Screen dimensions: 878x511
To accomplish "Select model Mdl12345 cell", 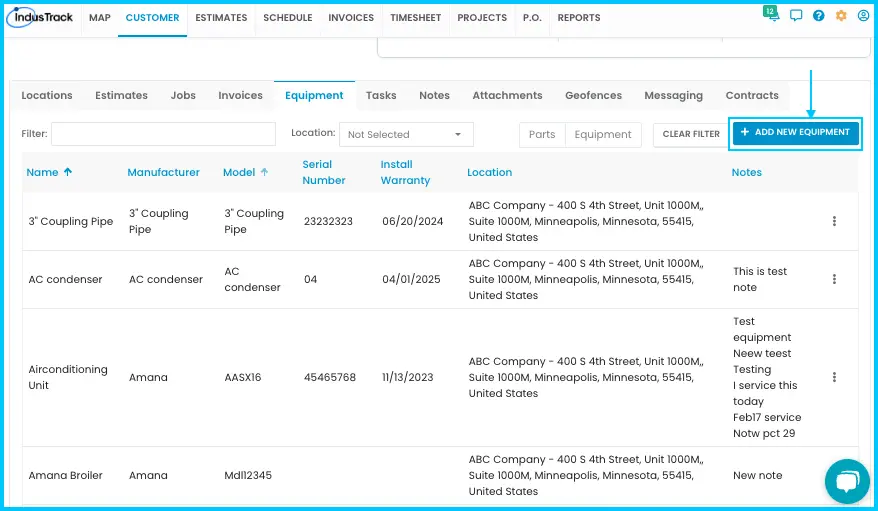I will point(248,475).
